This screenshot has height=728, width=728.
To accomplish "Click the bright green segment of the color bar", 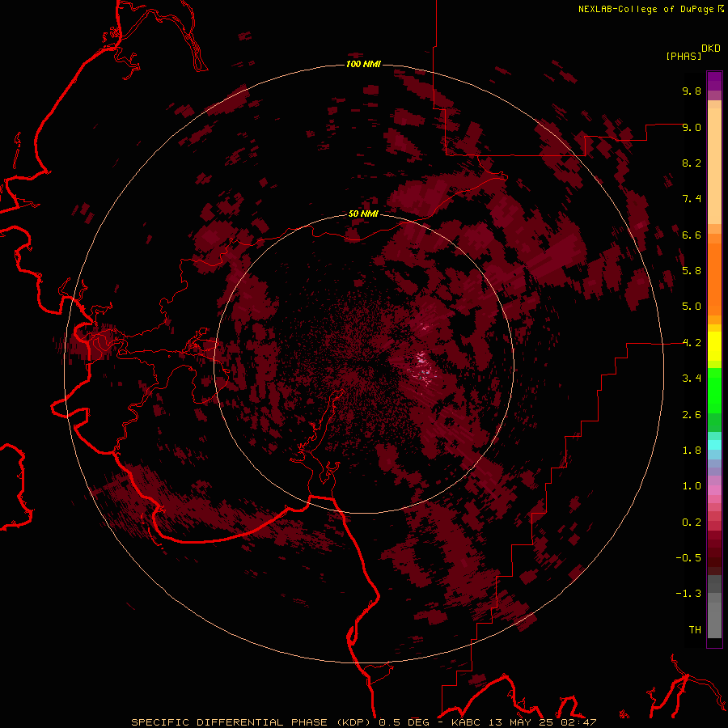I will tap(714, 391).
